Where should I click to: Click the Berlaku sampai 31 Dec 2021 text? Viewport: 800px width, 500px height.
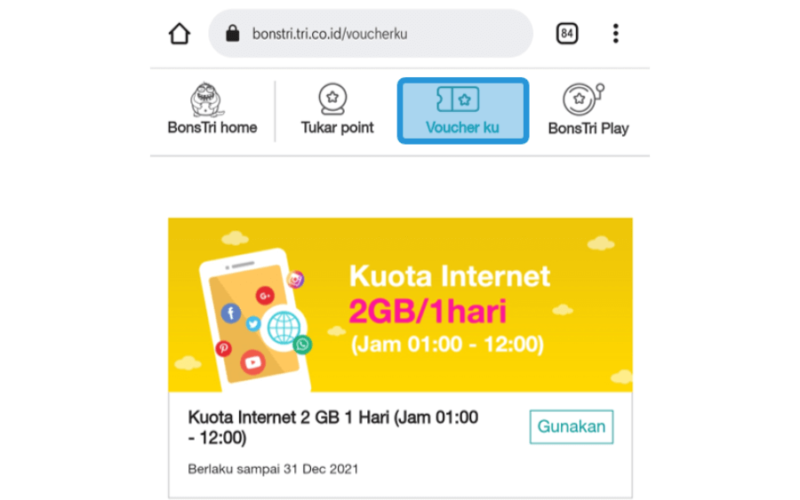(x=273, y=469)
